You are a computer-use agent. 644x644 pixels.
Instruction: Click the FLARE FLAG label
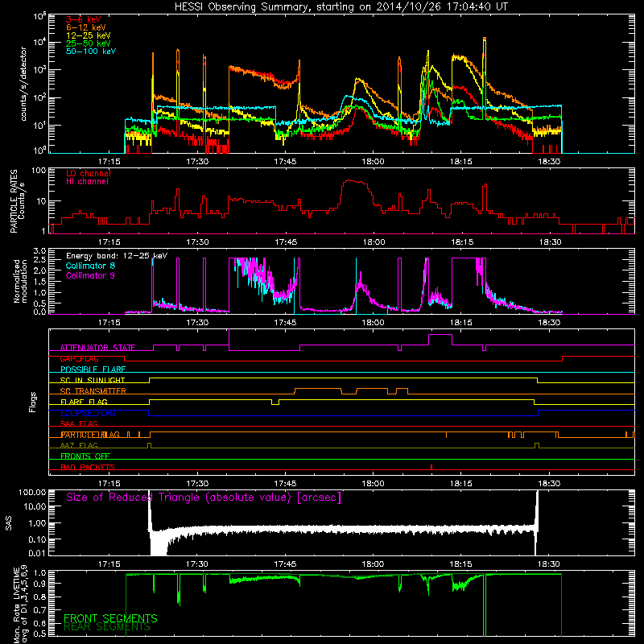click(84, 402)
